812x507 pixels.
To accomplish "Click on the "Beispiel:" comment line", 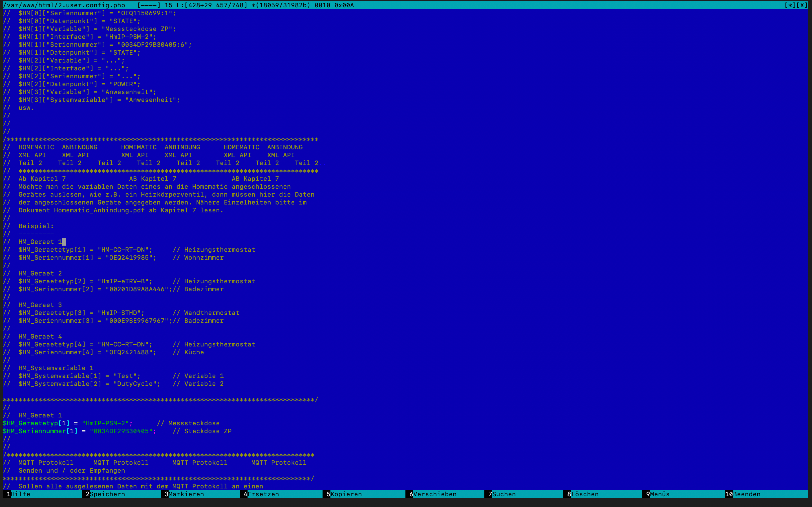I will tap(36, 226).
